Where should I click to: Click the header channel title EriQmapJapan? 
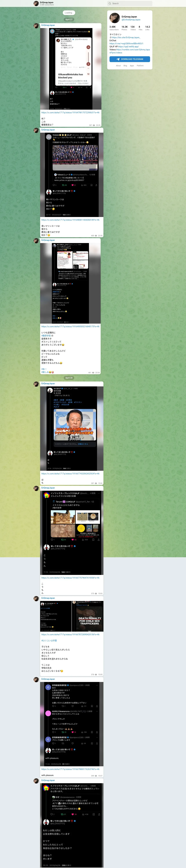click(47, 2)
